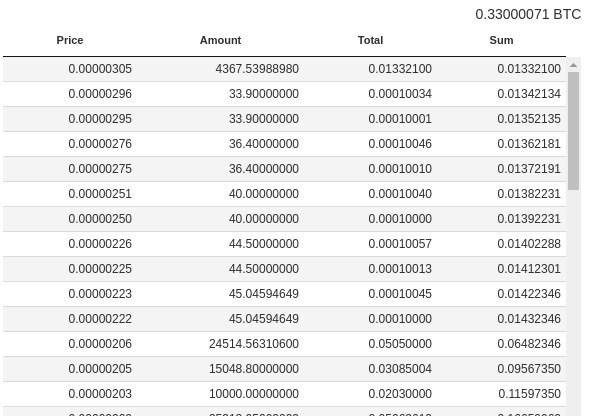594x416 pixels.
Task: Click the 0.00000295 price cell
Action: click(x=100, y=119)
